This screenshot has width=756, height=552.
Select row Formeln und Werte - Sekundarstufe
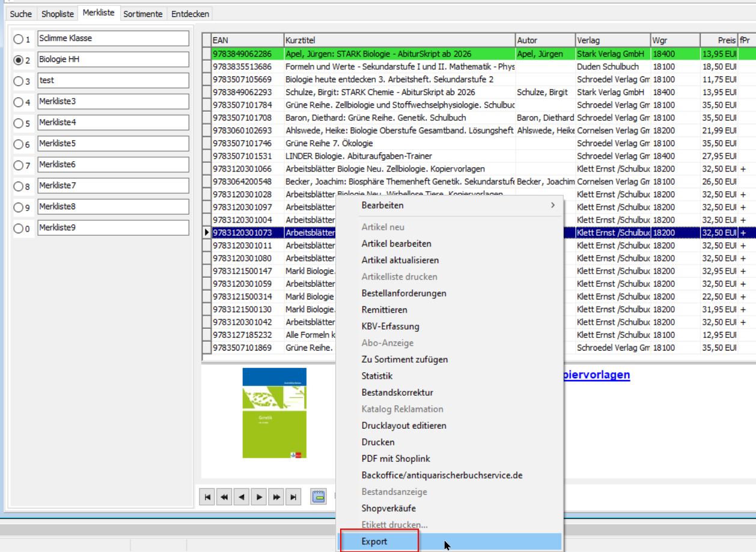coord(480,66)
